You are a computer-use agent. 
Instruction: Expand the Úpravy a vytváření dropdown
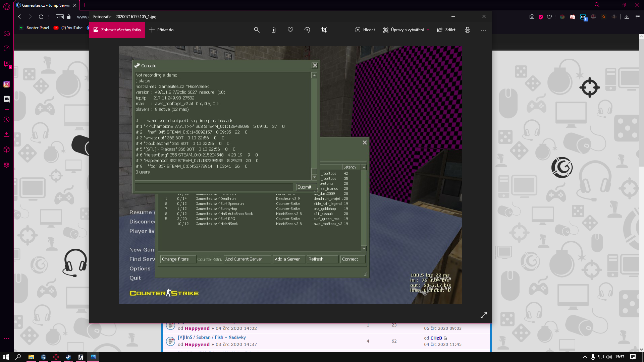(407, 30)
